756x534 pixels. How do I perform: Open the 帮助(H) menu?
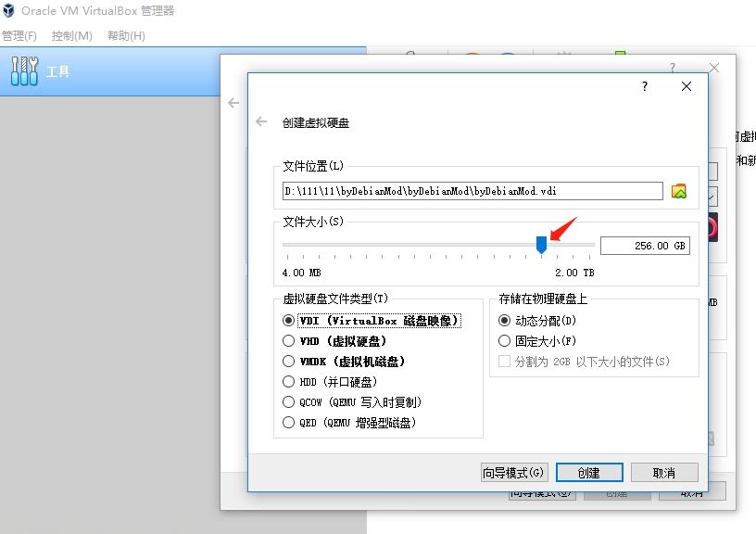[126, 36]
